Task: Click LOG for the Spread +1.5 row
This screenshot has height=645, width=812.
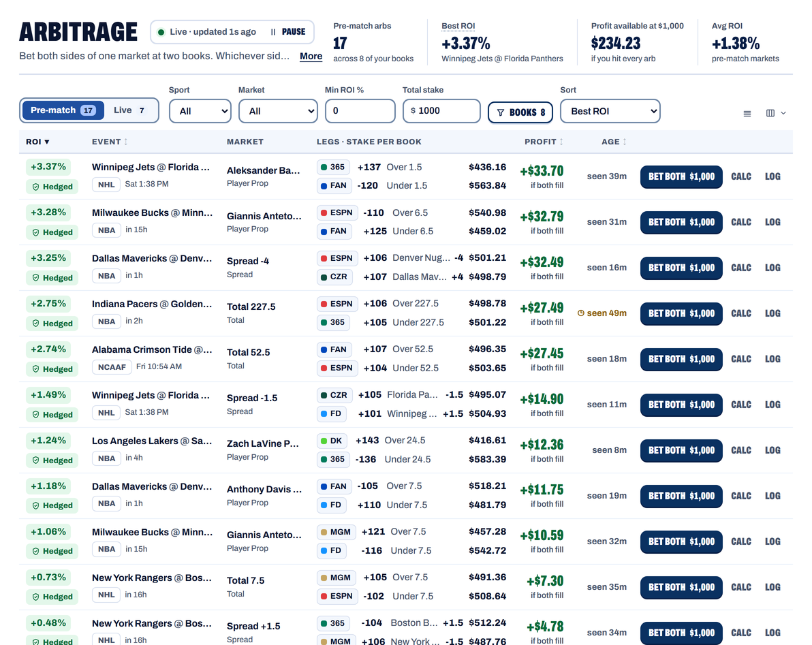Action: 772,633
